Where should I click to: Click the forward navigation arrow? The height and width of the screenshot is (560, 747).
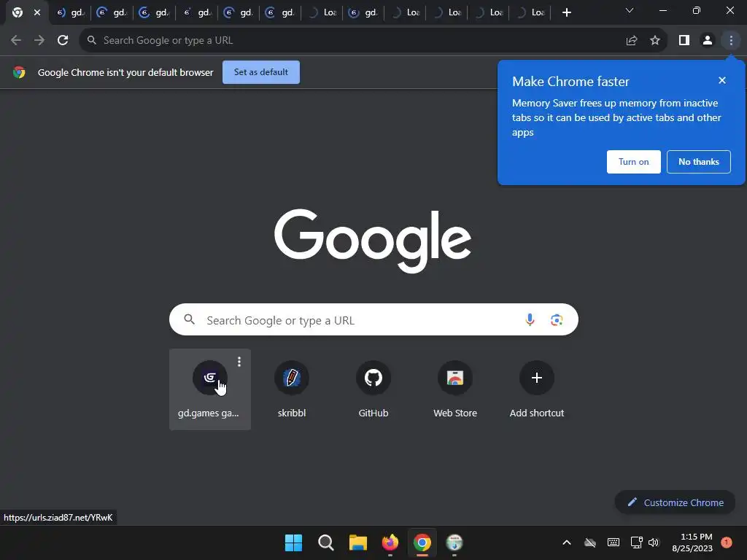pos(39,41)
